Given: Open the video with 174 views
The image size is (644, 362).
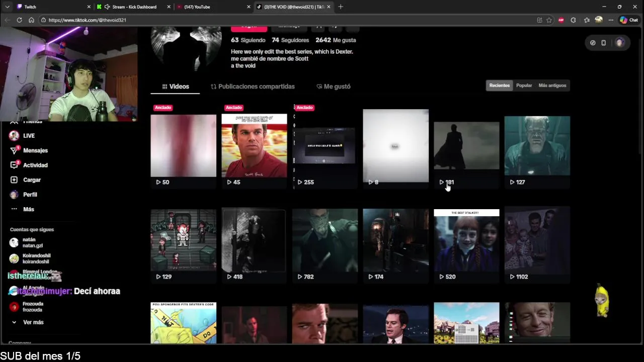Looking at the screenshot, I should (395, 240).
